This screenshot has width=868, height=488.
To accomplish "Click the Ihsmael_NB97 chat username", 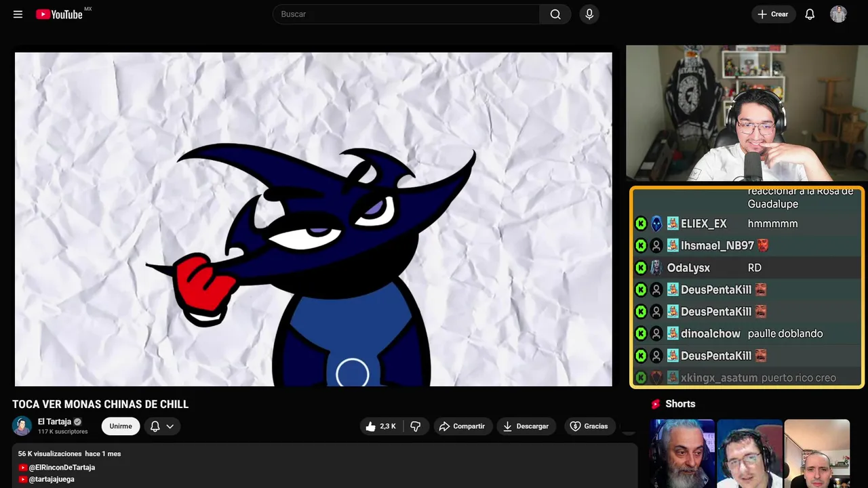I will coord(717,245).
